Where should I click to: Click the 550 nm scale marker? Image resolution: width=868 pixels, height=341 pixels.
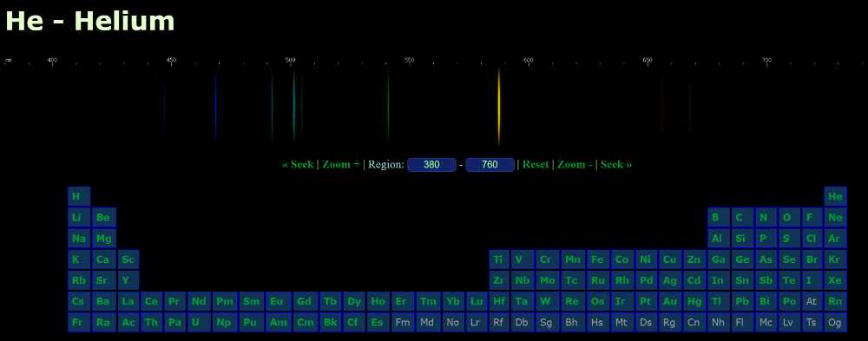pos(409,60)
